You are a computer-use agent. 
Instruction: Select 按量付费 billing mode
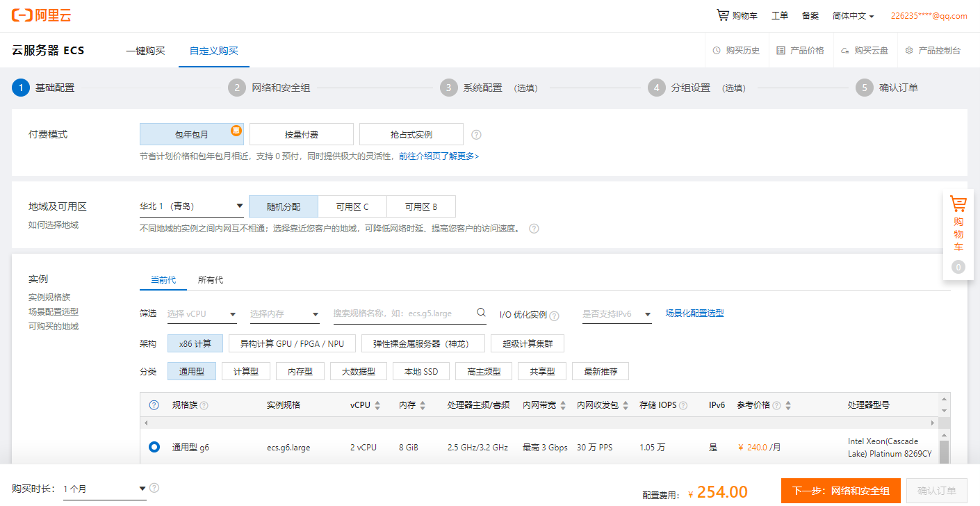pyautogui.click(x=302, y=134)
